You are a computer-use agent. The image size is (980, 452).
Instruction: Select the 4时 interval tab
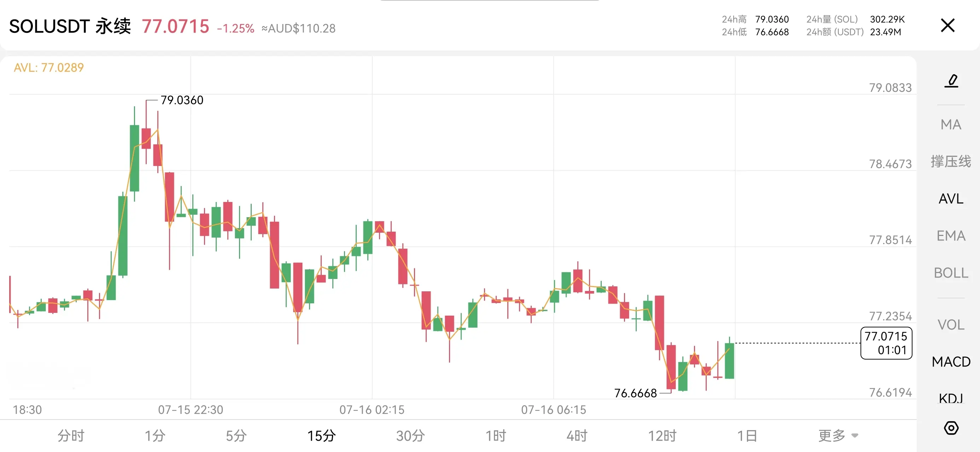click(577, 435)
